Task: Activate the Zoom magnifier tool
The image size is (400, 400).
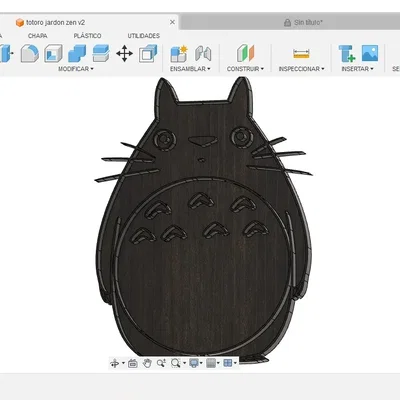Action: click(161, 363)
